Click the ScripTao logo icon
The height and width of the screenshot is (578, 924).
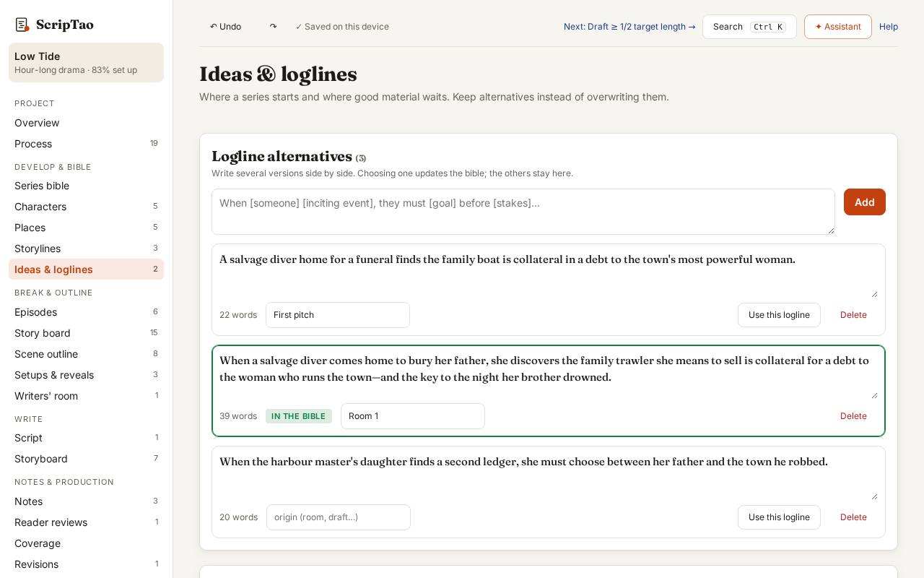tap(22, 25)
